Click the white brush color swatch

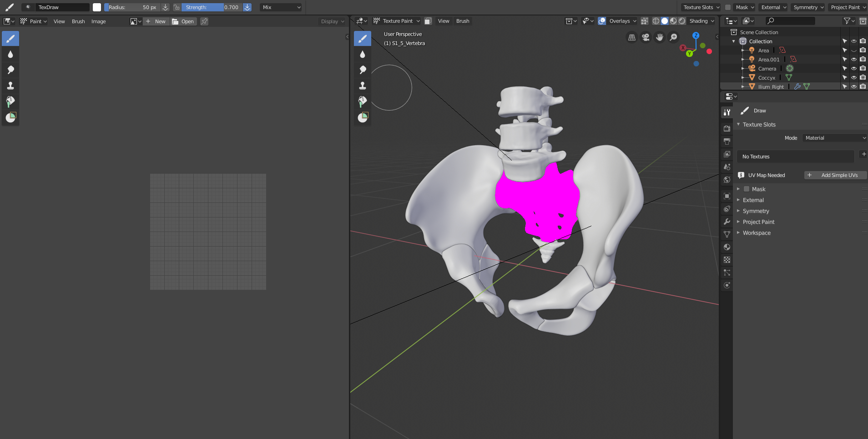(97, 7)
